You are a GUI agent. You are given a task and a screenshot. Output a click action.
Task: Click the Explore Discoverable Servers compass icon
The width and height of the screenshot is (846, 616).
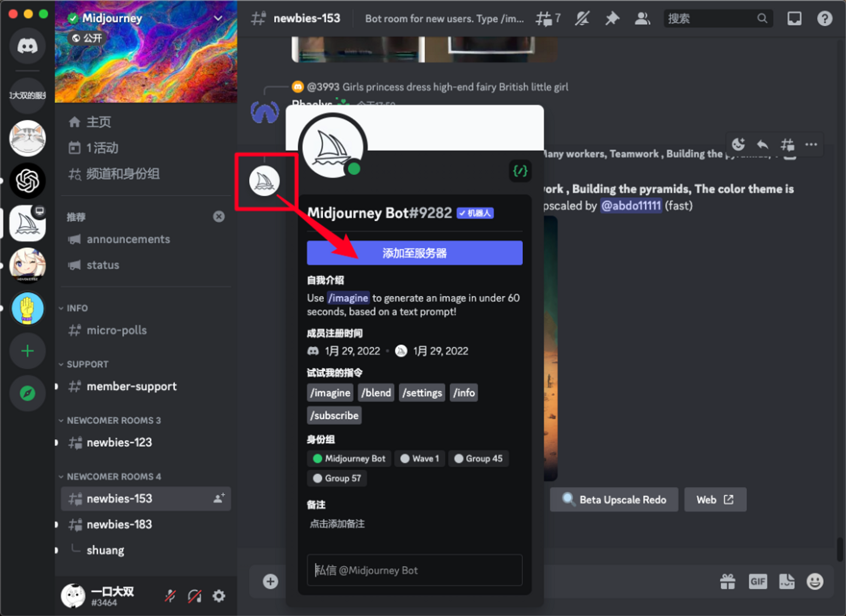point(27,393)
